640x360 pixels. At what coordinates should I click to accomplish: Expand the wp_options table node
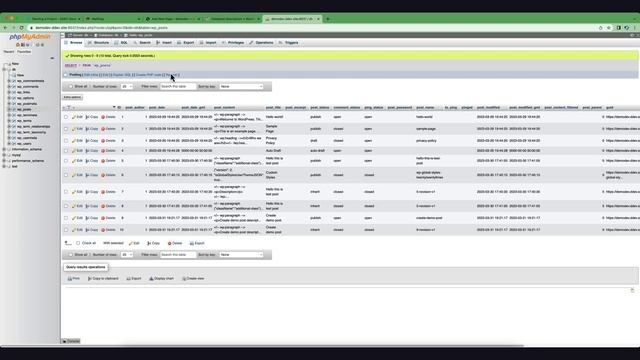[x=9, y=98]
